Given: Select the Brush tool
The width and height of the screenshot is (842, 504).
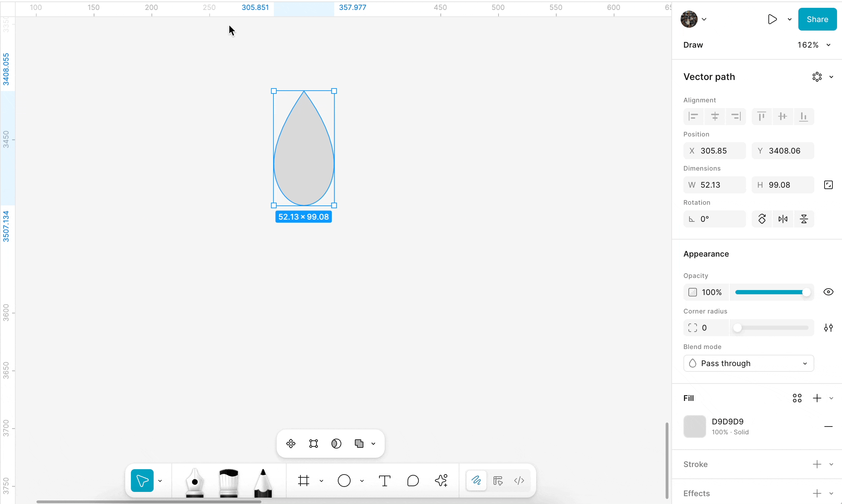Looking at the screenshot, I should [x=229, y=482].
